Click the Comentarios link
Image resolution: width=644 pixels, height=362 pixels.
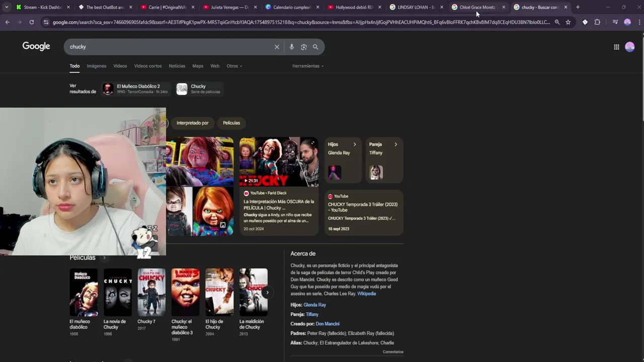(x=393, y=352)
